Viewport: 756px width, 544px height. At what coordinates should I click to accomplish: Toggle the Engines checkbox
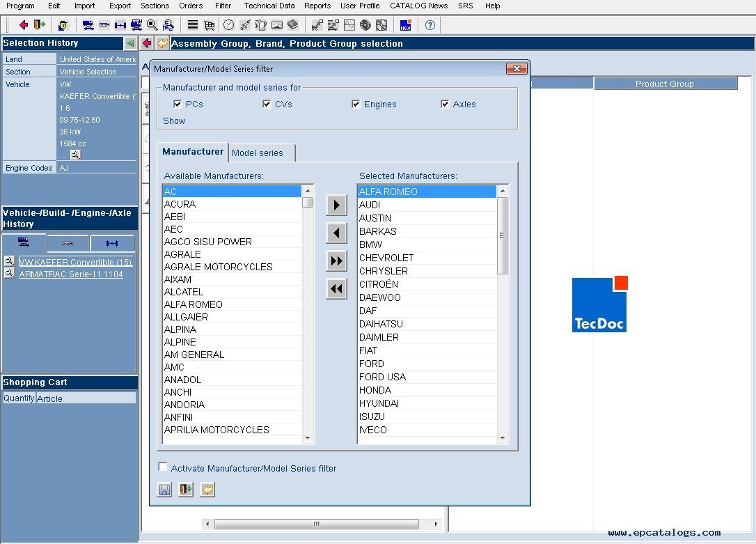[356, 104]
